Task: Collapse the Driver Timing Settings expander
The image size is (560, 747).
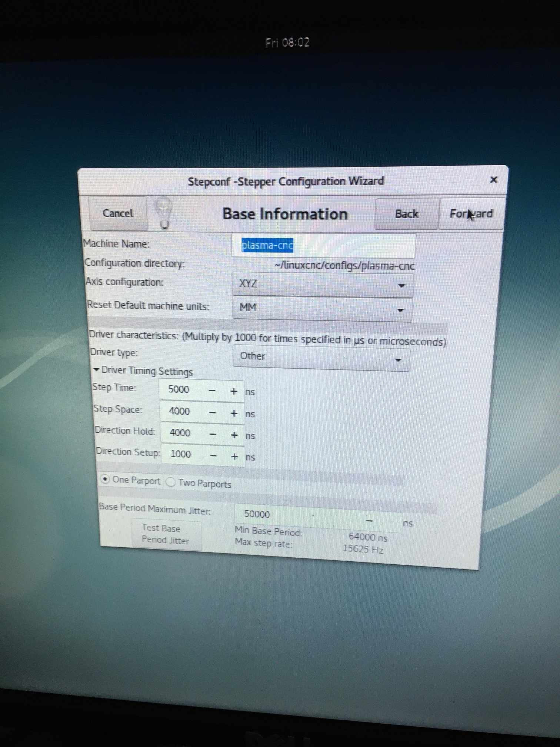Action: (x=143, y=371)
